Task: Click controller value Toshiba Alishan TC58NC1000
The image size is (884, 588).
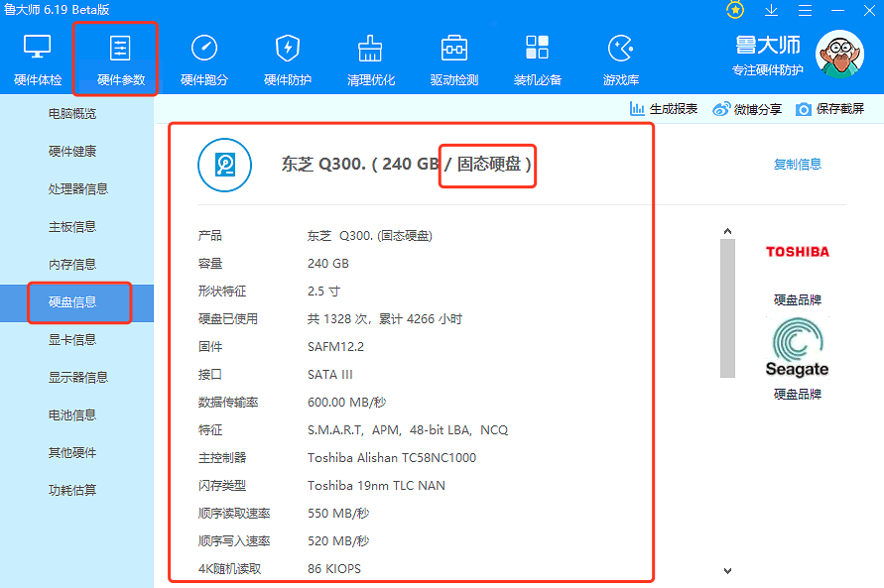Action: click(392, 458)
